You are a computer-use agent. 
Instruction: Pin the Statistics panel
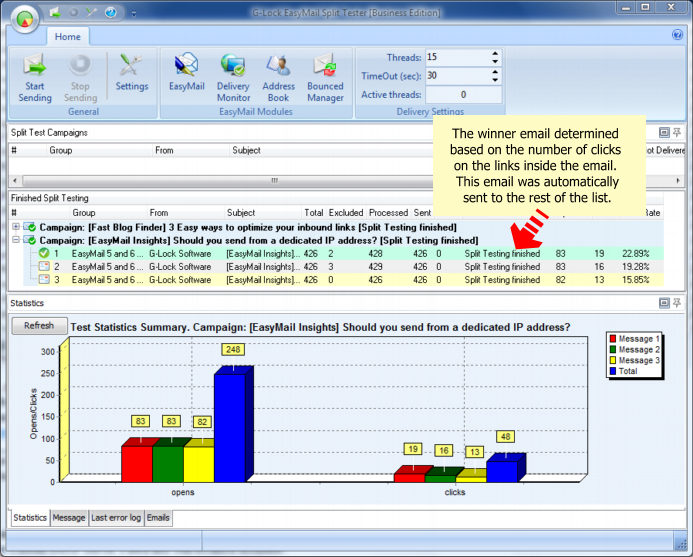pos(677,303)
